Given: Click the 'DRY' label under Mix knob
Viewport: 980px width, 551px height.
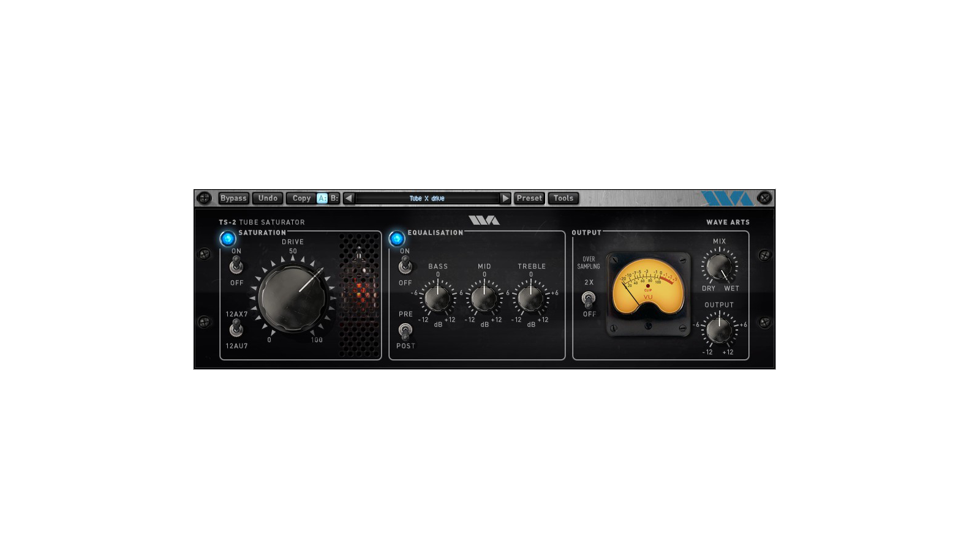Looking at the screenshot, I should 709,288.
